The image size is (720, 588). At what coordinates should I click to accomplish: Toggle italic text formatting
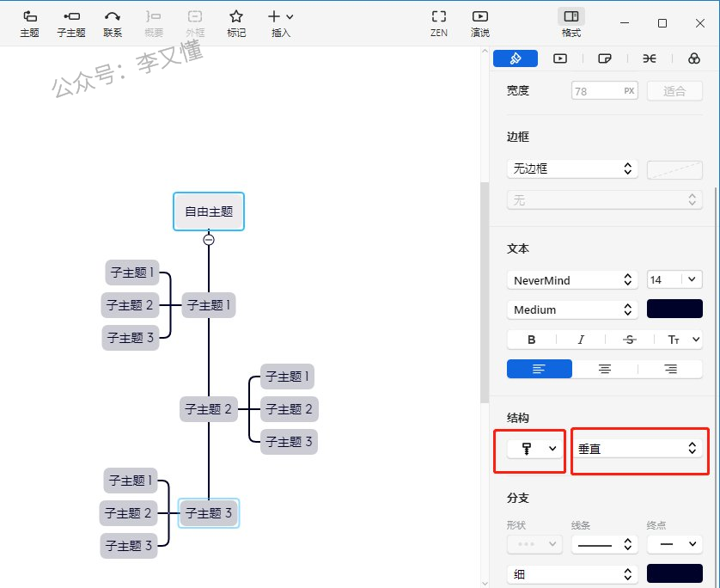click(581, 340)
